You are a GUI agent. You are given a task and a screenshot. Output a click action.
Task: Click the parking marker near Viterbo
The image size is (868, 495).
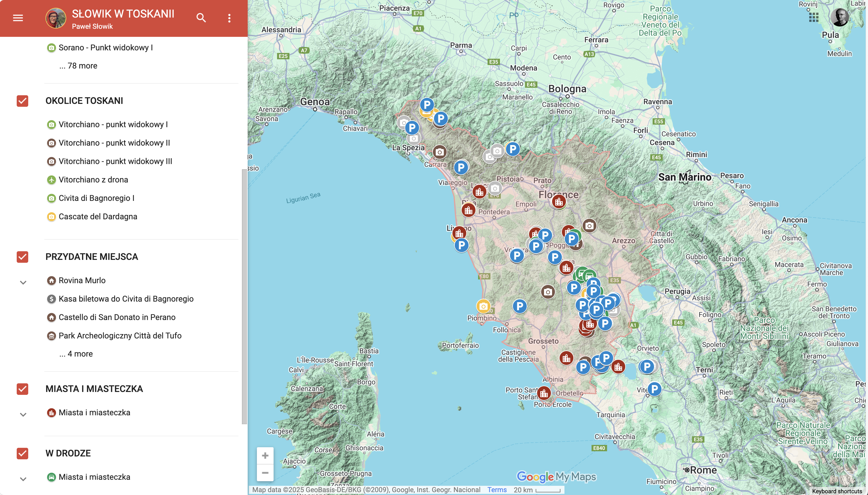(654, 389)
